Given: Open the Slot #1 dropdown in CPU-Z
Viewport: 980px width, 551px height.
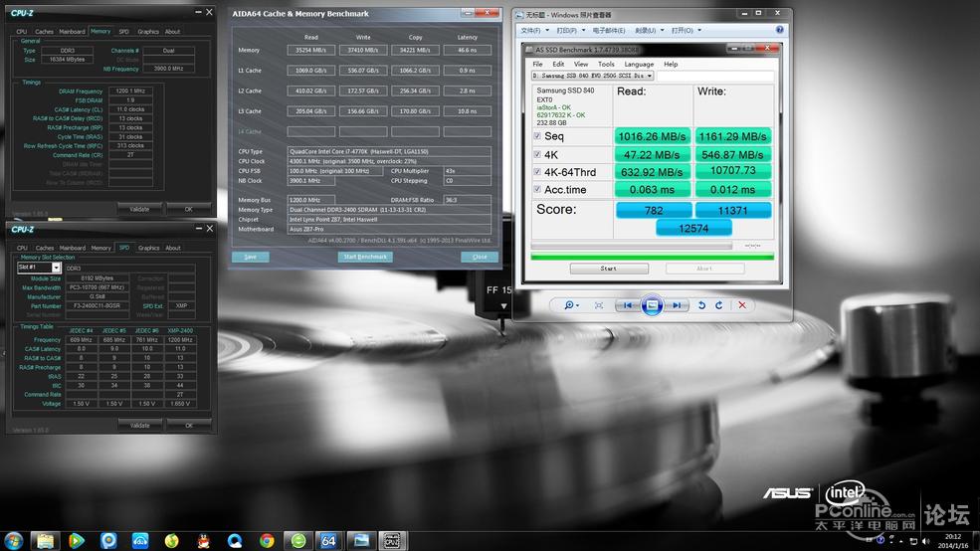Looking at the screenshot, I should [39, 268].
